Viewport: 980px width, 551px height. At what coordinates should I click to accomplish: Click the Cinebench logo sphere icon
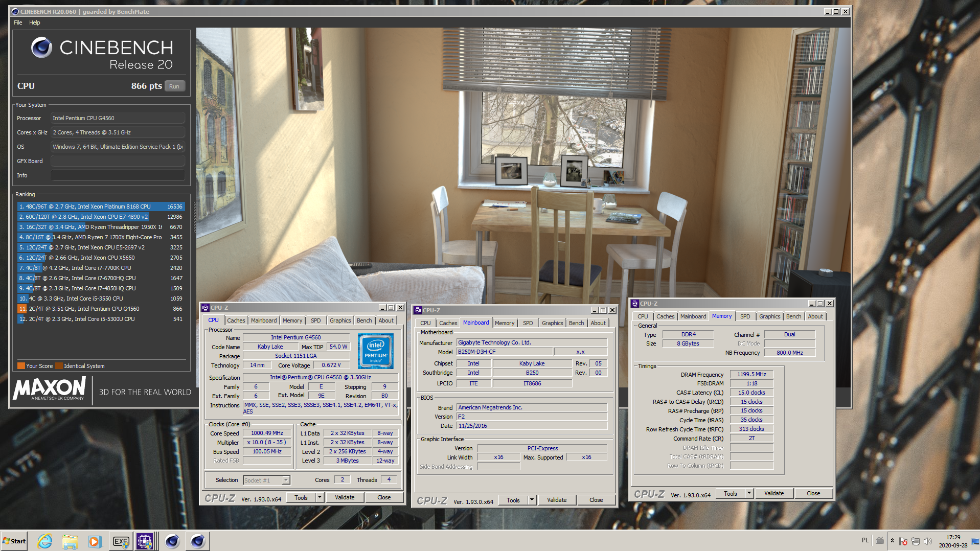pyautogui.click(x=41, y=48)
